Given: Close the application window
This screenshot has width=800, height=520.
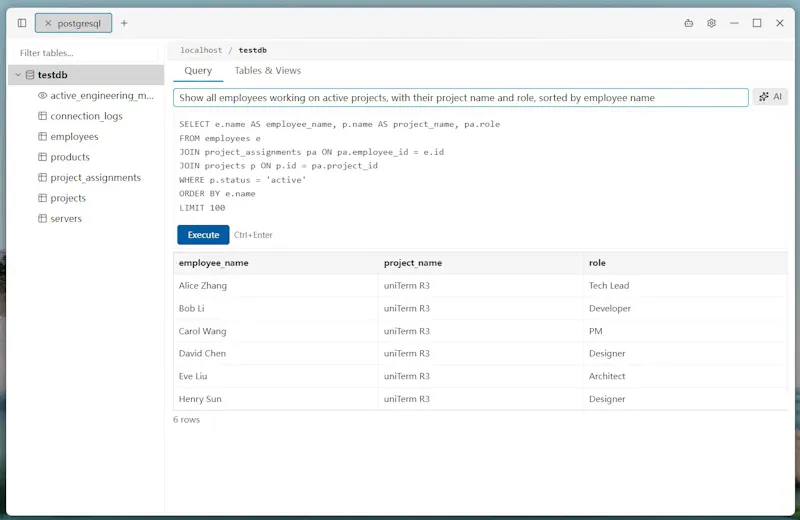Looking at the screenshot, I should coord(780,23).
